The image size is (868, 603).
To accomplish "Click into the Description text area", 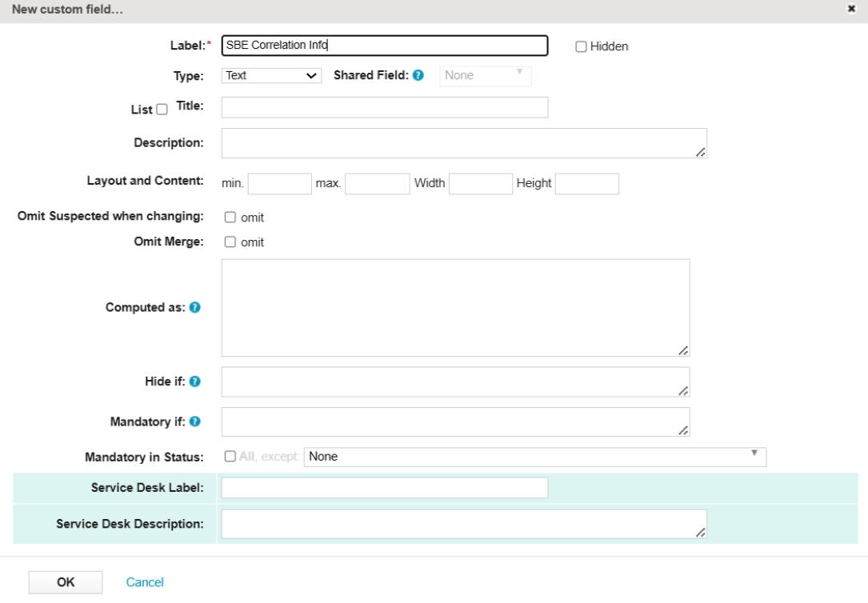I will (463, 143).
